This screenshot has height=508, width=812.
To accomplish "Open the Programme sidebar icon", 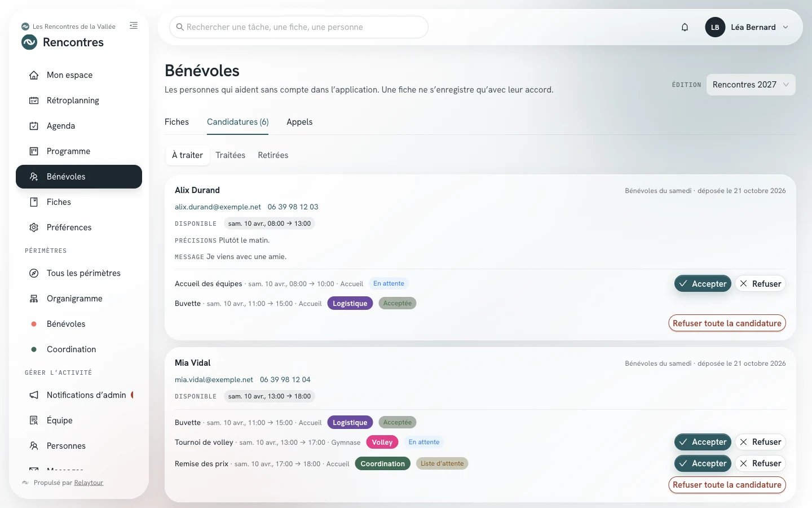I will coord(34,151).
